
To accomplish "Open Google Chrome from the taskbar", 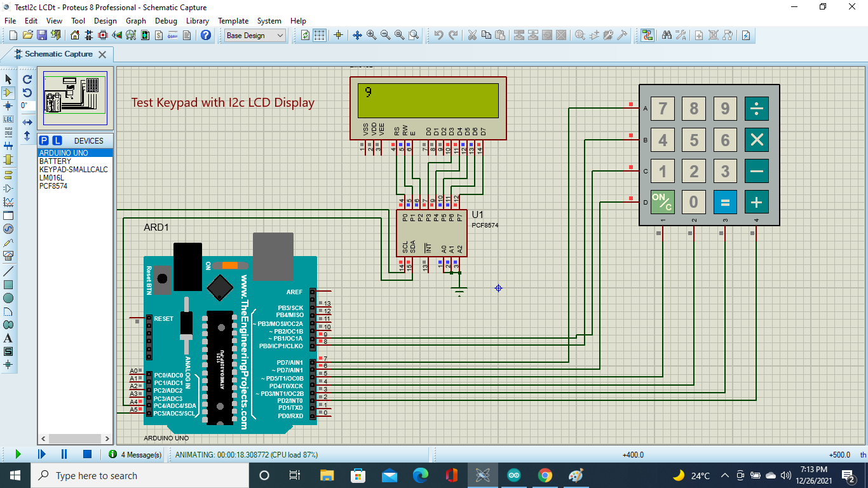I will pyautogui.click(x=545, y=475).
